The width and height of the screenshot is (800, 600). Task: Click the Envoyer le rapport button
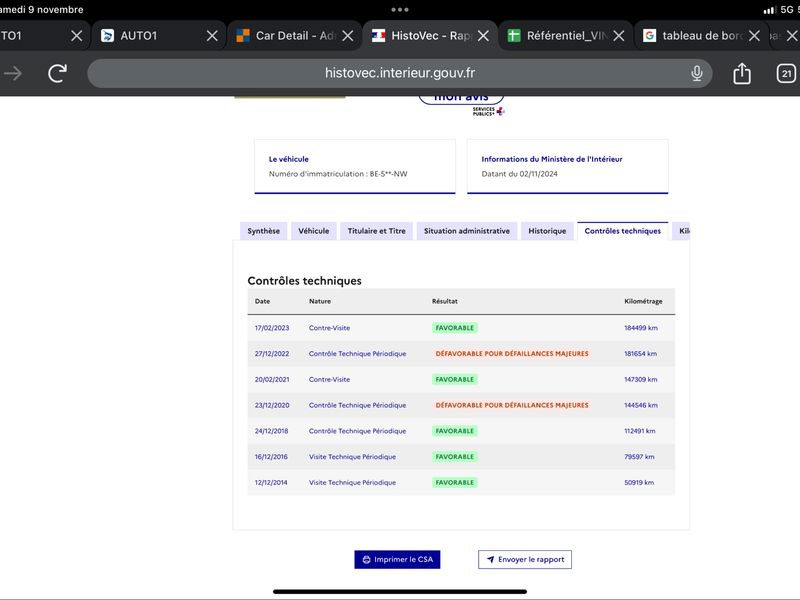pyautogui.click(x=524, y=559)
